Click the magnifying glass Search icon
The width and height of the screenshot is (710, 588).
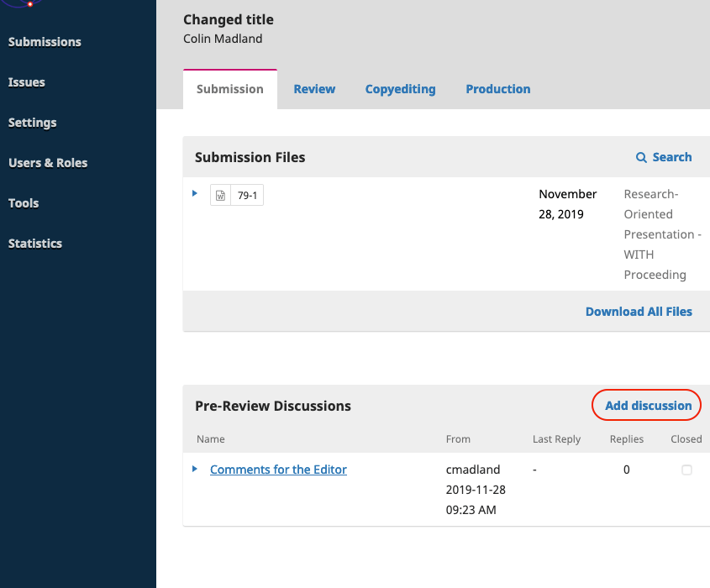tap(641, 157)
